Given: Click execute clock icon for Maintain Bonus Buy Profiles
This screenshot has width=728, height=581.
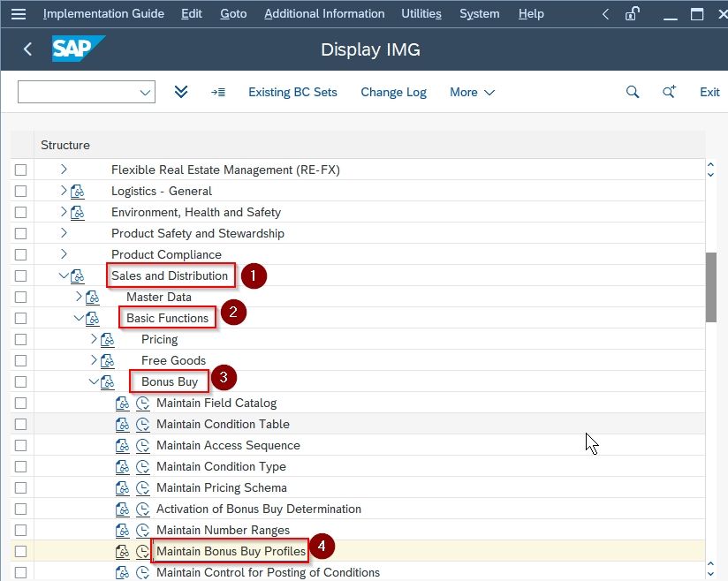Looking at the screenshot, I should pyautogui.click(x=143, y=551).
